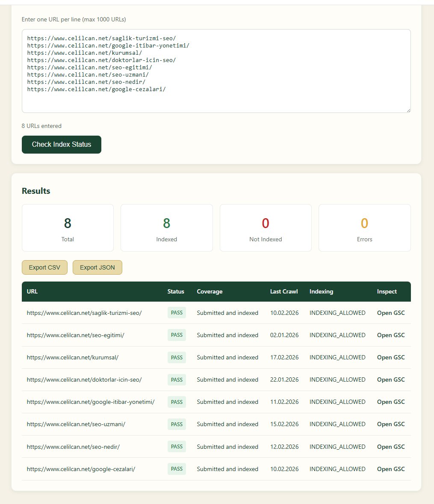
Task: Click PASS badge in seo-nedir row
Action: click(x=177, y=447)
